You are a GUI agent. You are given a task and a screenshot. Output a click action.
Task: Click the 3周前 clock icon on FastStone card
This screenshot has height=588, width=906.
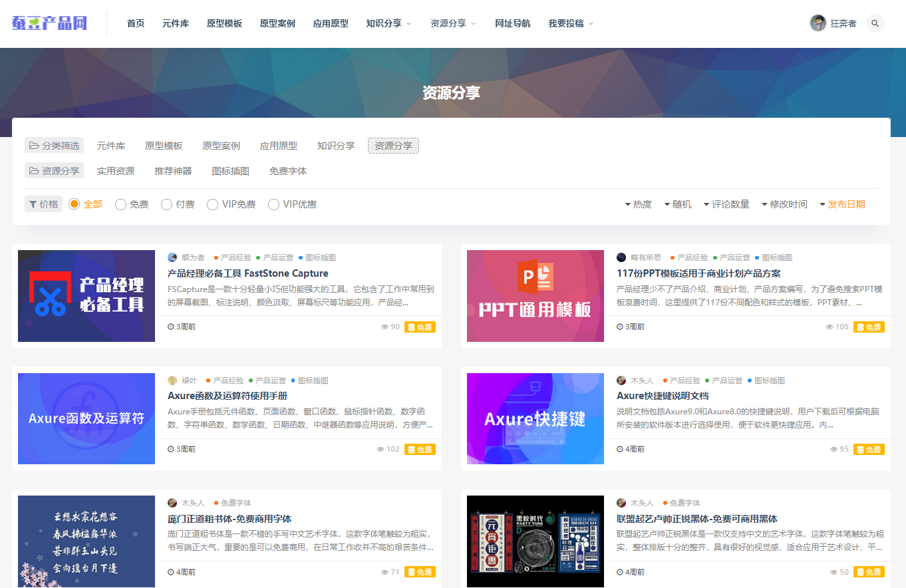[x=171, y=327]
